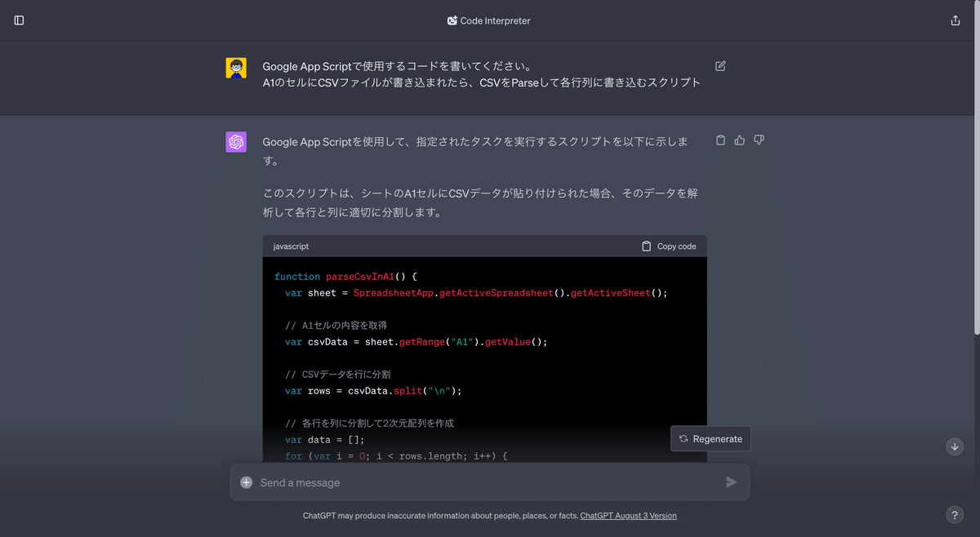Give thumbs down to the response

[x=759, y=140]
